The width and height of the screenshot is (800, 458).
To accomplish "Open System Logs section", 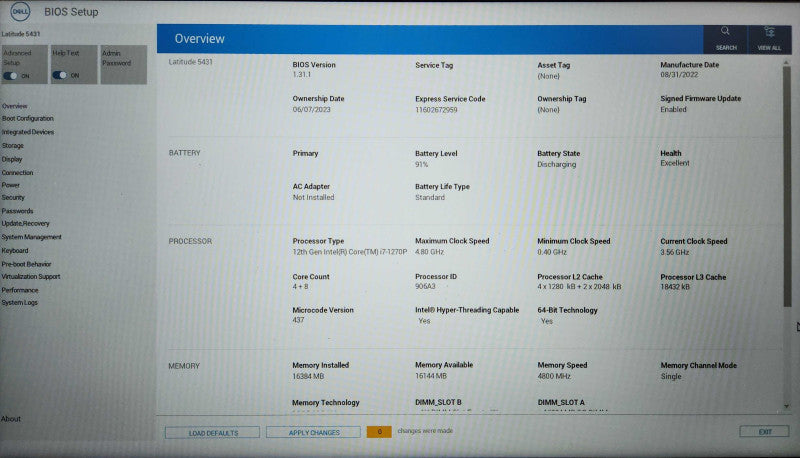I will point(19,302).
